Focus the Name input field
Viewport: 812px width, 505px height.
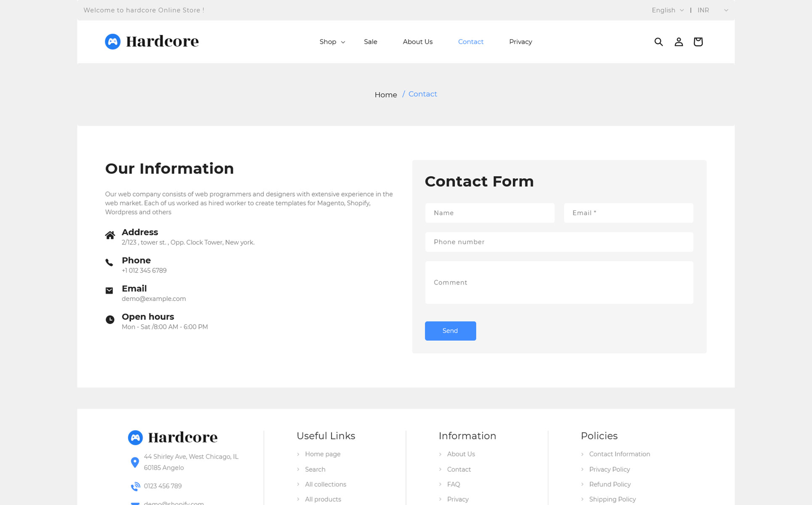489,213
